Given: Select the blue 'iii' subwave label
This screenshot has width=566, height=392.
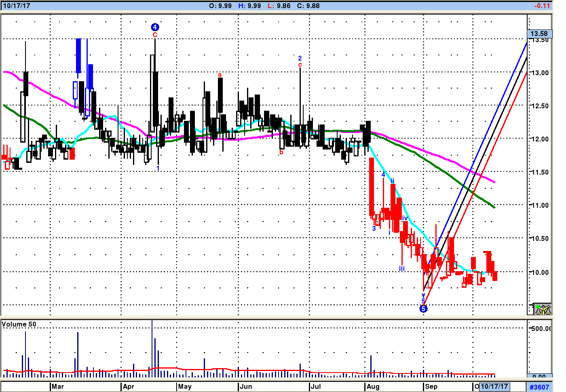Looking at the screenshot, I should (x=401, y=268).
